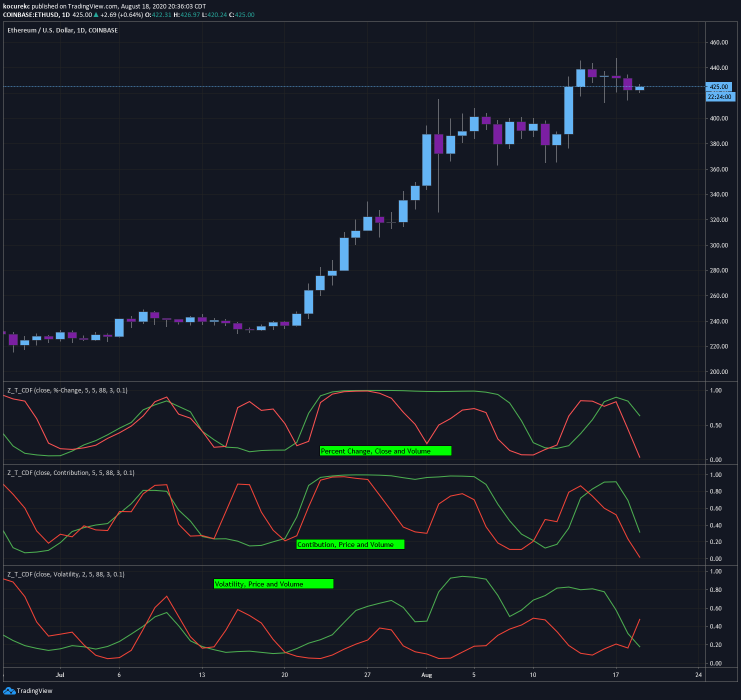Click the 200.00 price axis label

coord(719,372)
